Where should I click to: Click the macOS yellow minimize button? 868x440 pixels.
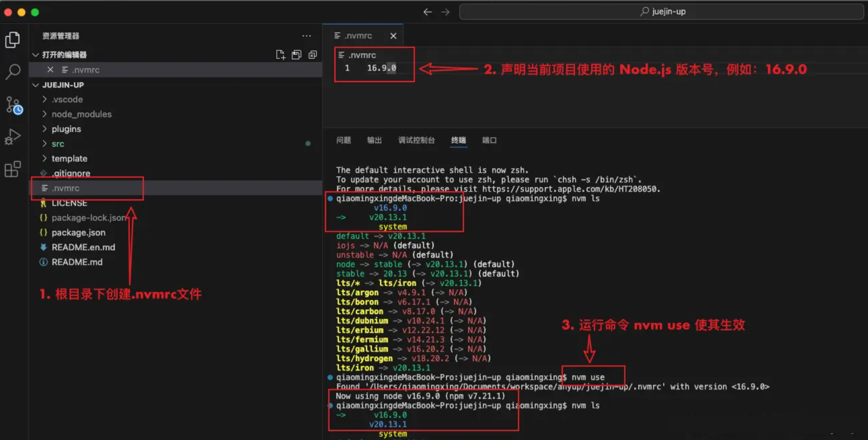click(22, 12)
